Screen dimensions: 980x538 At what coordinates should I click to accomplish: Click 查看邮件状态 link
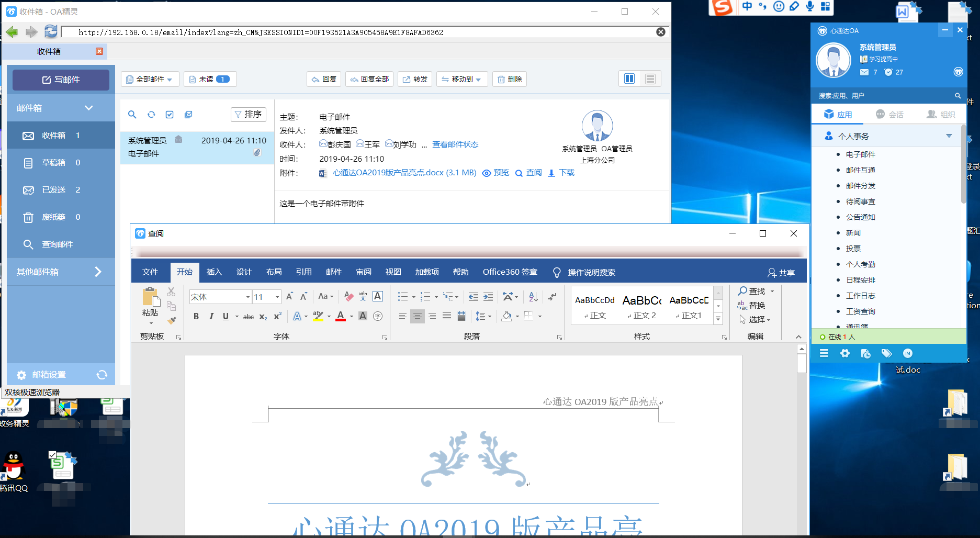pos(455,144)
